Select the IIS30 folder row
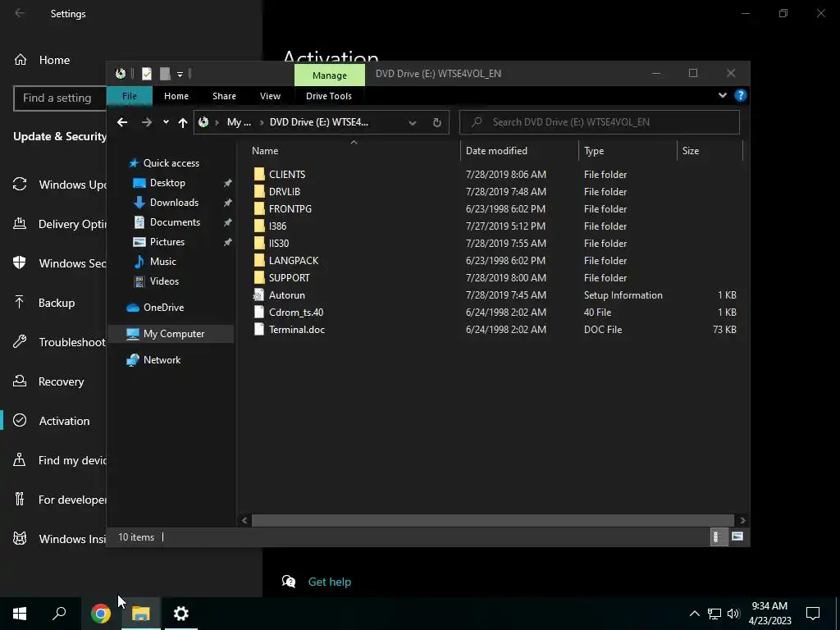 pos(493,243)
